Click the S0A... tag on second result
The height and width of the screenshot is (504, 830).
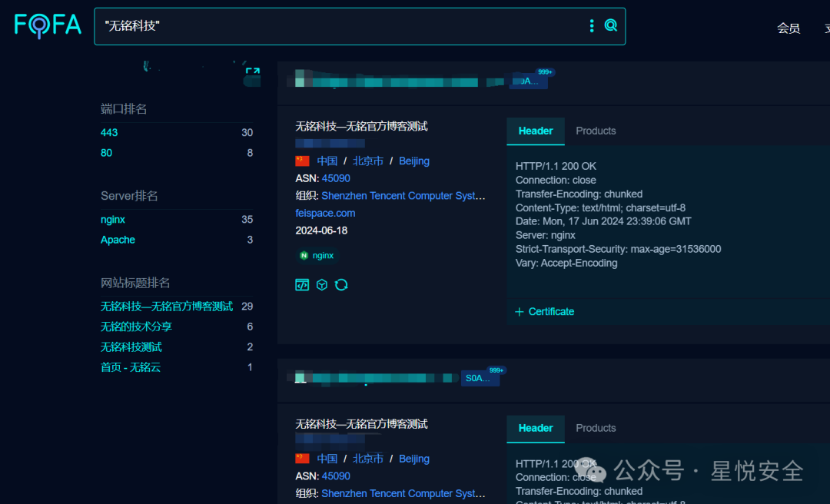[480, 378]
